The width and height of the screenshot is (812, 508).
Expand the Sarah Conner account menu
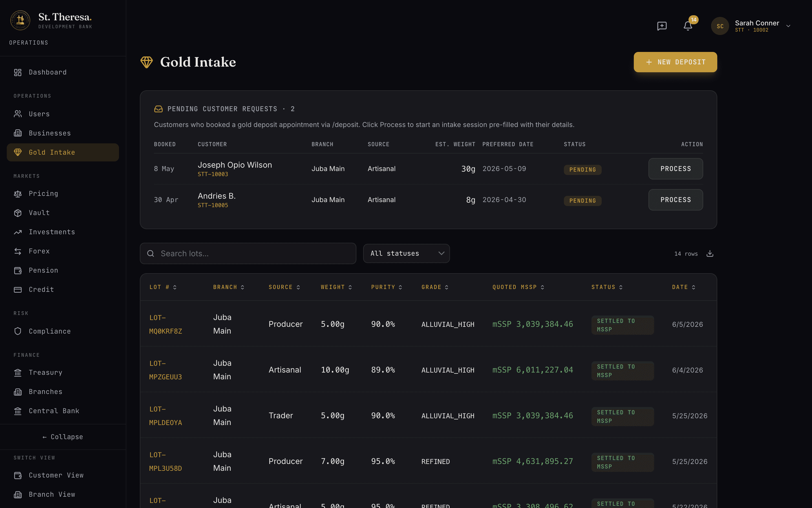788,26
